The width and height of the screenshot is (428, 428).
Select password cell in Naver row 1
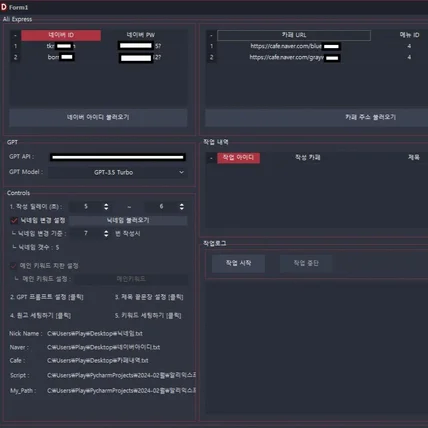tap(141, 46)
